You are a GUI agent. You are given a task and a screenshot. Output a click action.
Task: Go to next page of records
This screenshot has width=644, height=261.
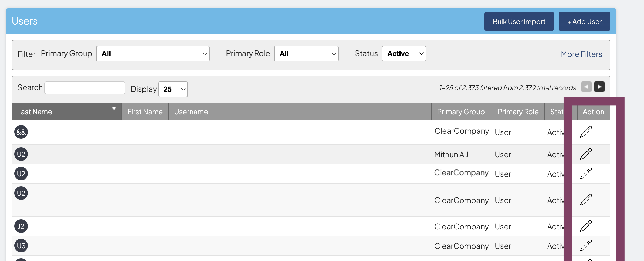pos(599,87)
